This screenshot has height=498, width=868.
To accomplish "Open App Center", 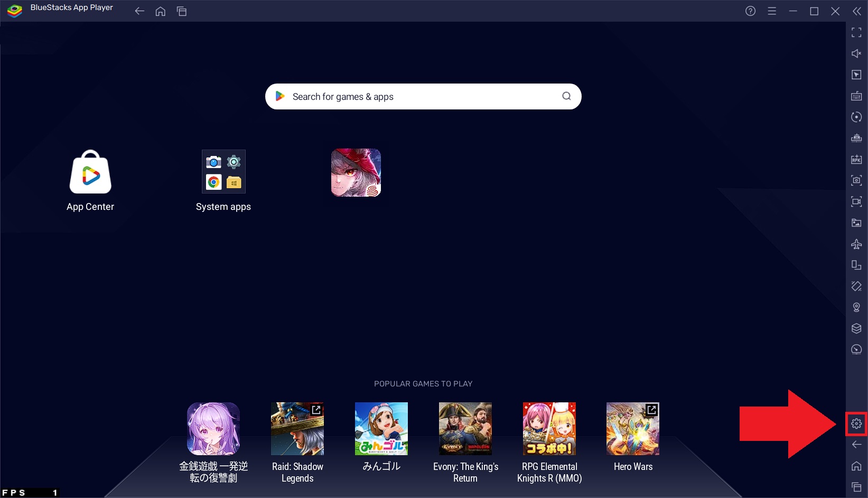I will 90,181.
